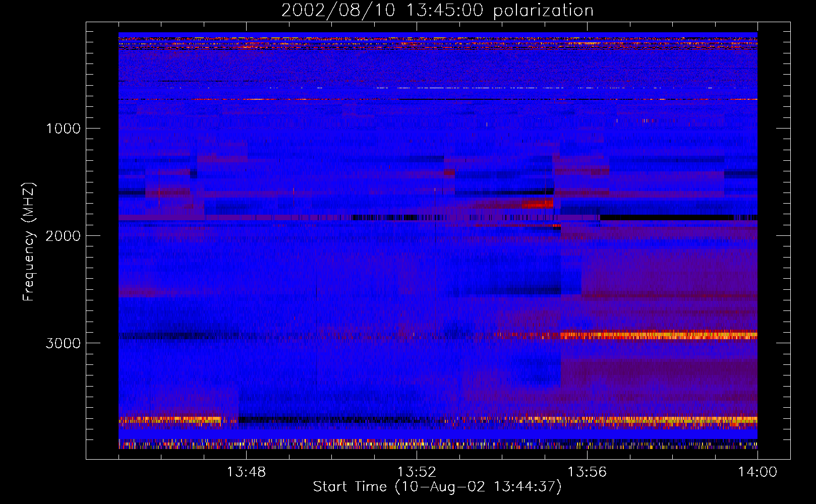This screenshot has height=504, width=816.
Task: Click the "13:48" time tick label
Action: pos(246,472)
